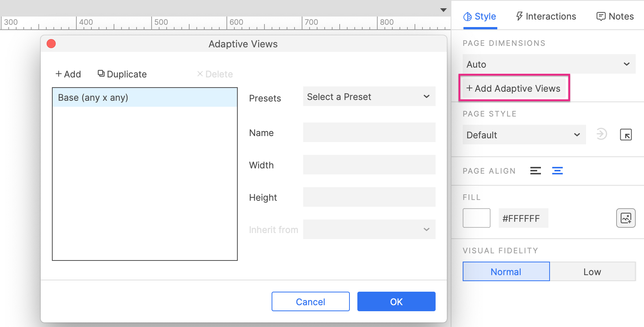Switch to the Interactions tab

[546, 17]
